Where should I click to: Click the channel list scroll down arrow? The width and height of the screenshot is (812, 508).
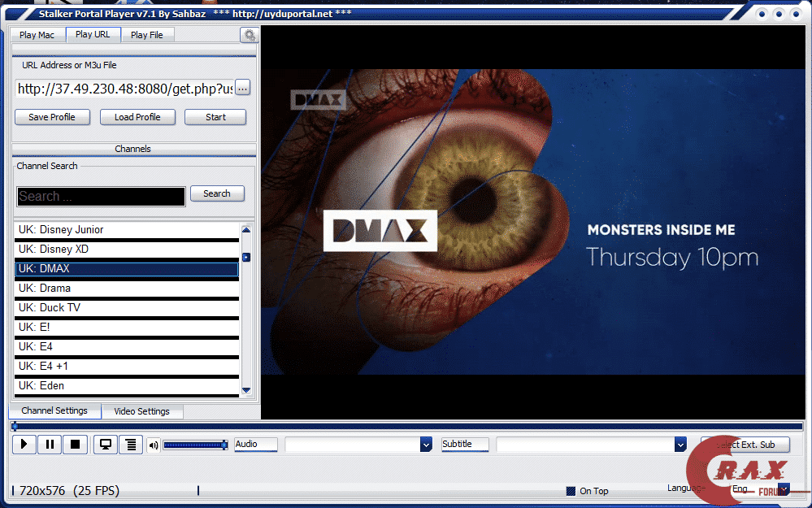tap(246, 390)
